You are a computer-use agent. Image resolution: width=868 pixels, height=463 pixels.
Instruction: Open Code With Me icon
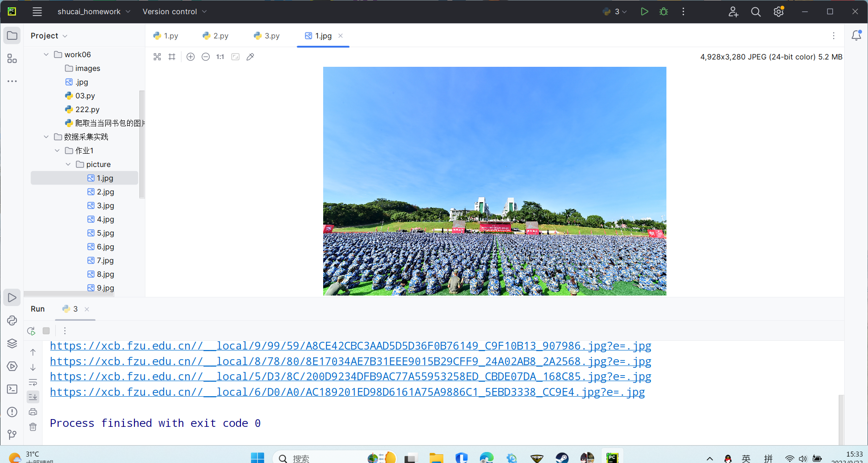[x=733, y=11]
